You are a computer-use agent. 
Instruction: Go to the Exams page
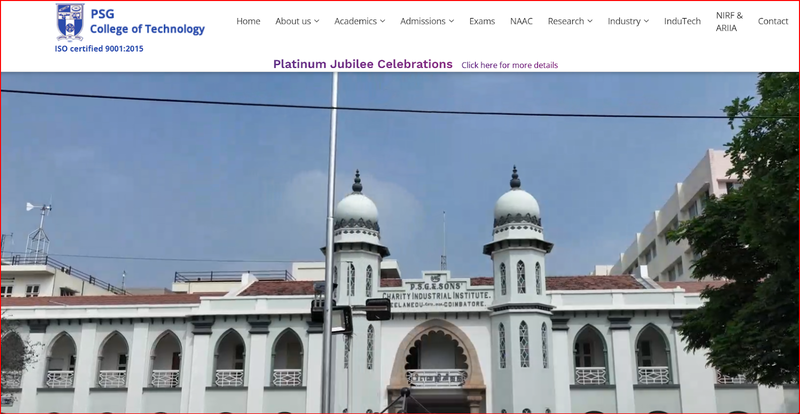tap(482, 21)
